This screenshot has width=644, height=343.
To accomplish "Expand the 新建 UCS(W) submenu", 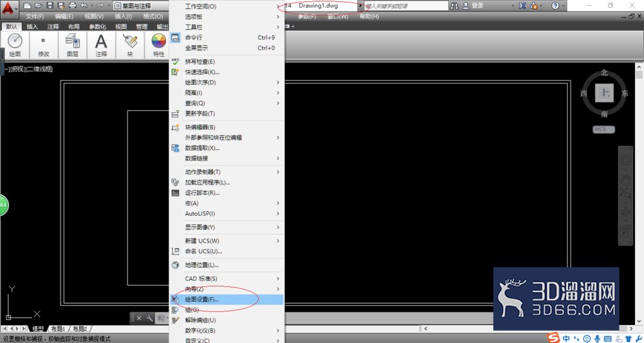I will pos(227,240).
